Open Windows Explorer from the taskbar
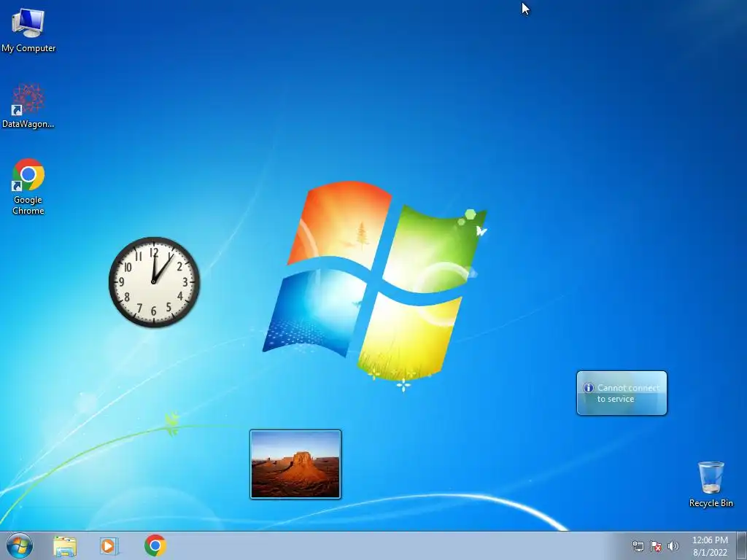 coord(65,545)
